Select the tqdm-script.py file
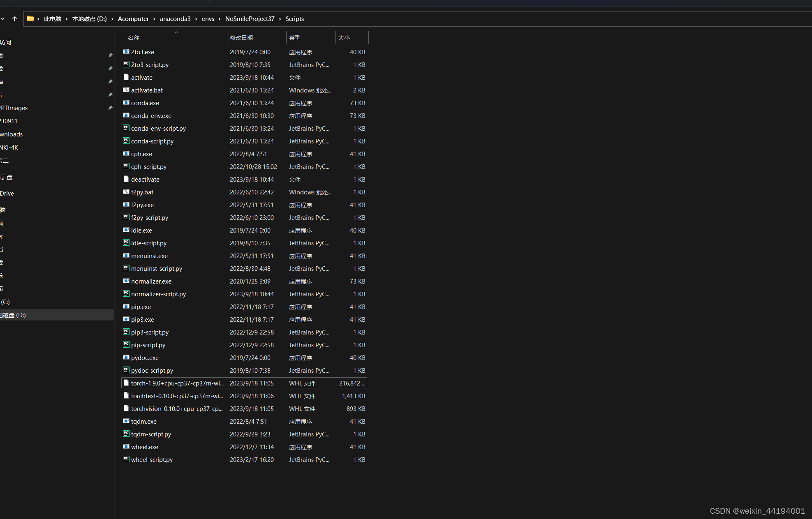The height and width of the screenshot is (519, 812). 151,434
